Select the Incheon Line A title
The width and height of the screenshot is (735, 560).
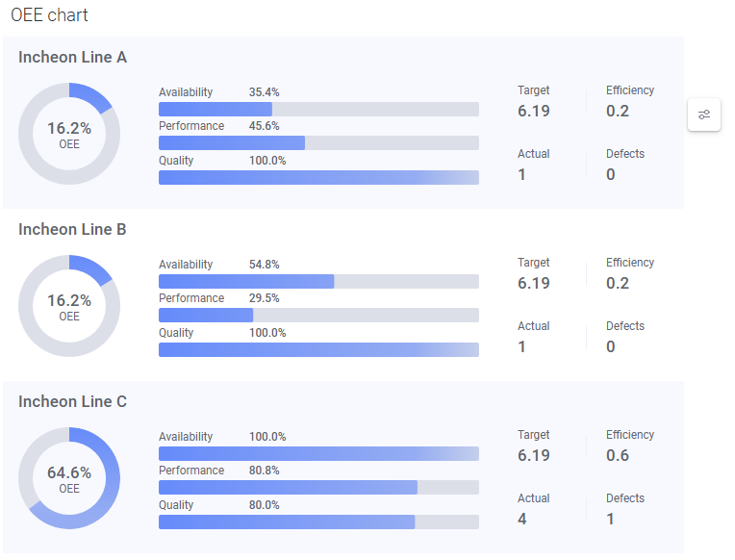tap(72, 58)
